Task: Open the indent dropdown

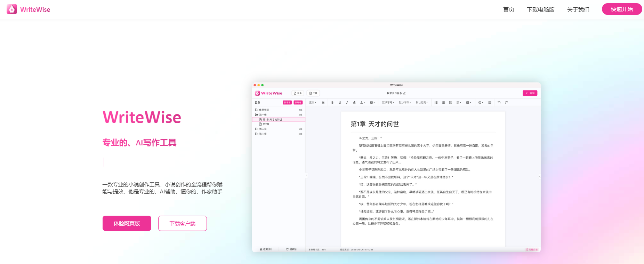Action: 468,103
